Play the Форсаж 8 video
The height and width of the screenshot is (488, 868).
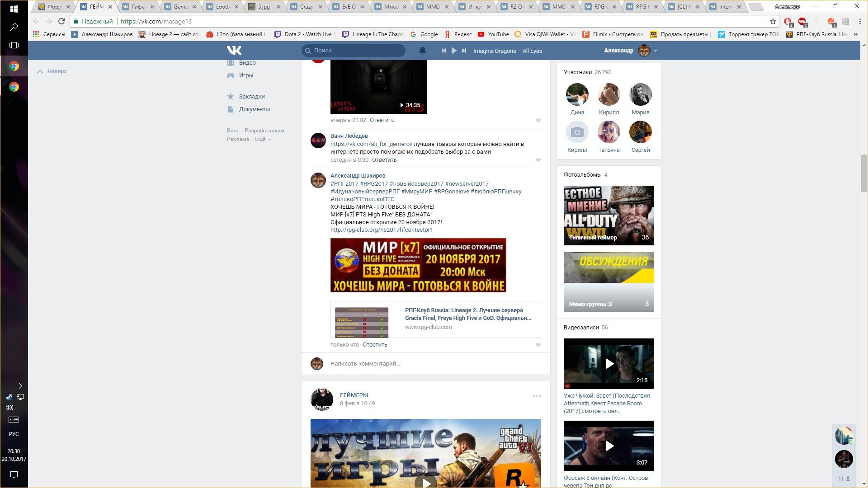609,446
